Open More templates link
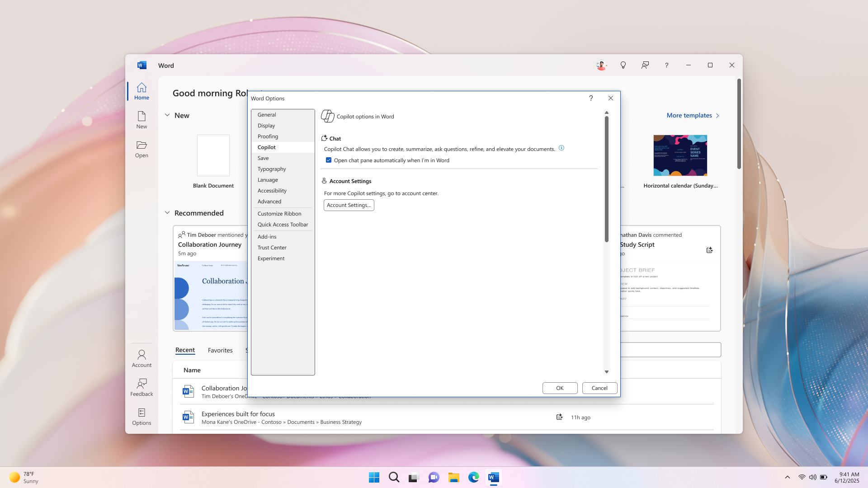 693,115
